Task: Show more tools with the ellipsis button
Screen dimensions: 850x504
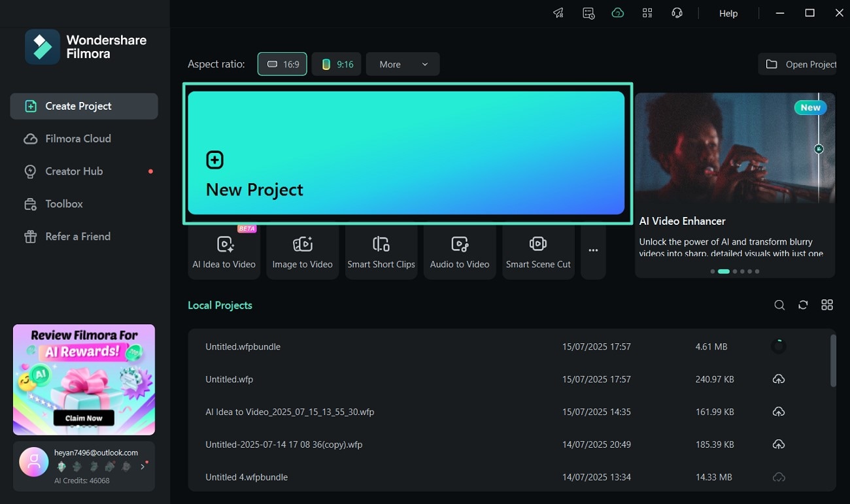Action: [593, 251]
